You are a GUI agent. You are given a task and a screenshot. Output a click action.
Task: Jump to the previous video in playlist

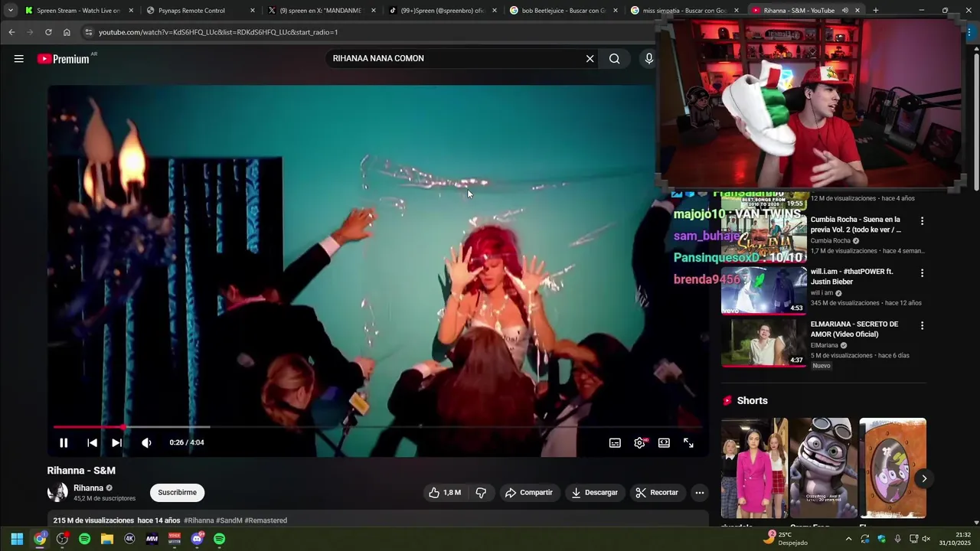coord(92,442)
